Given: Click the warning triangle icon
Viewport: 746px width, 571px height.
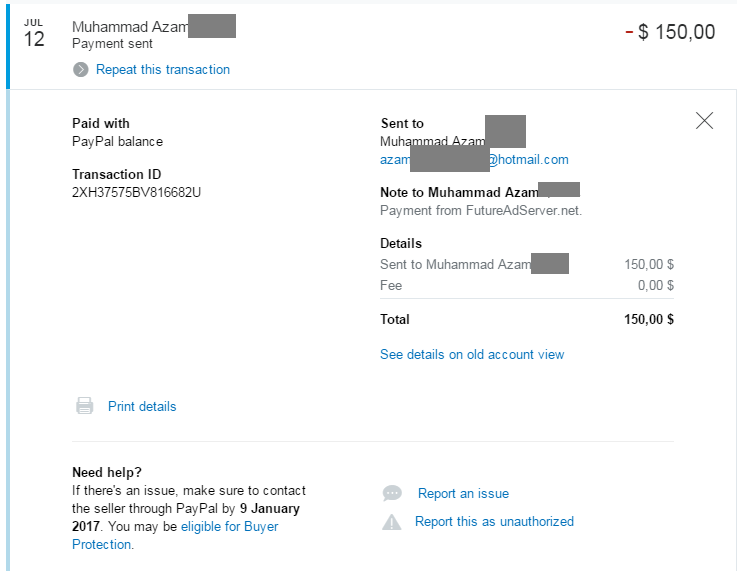Looking at the screenshot, I should tap(392, 522).
